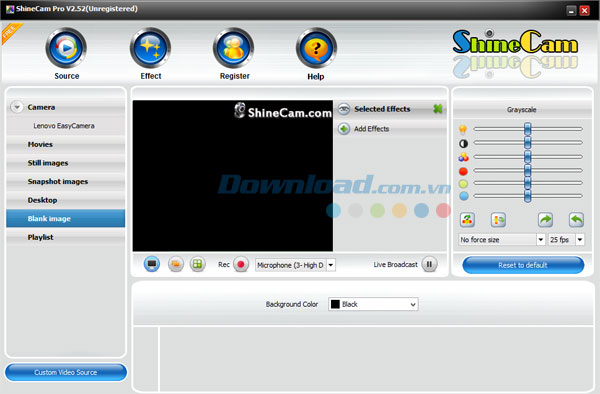Click the black video preview area
This screenshot has width=600, height=394.
[x=233, y=176]
